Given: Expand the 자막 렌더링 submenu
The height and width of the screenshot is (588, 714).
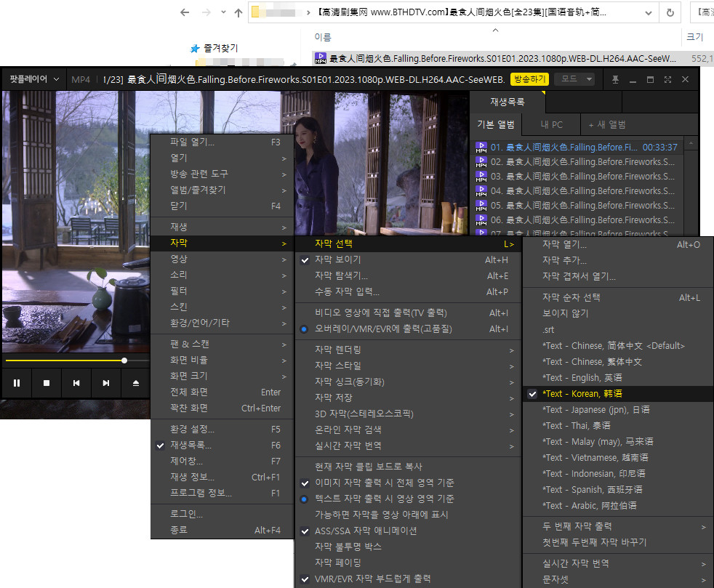Looking at the screenshot, I should pos(408,350).
